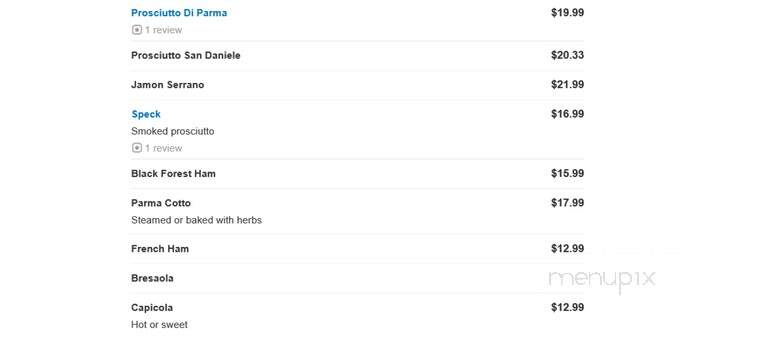Open the 1 review text under Speck
This screenshot has width=781, height=361.
(x=163, y=148)
